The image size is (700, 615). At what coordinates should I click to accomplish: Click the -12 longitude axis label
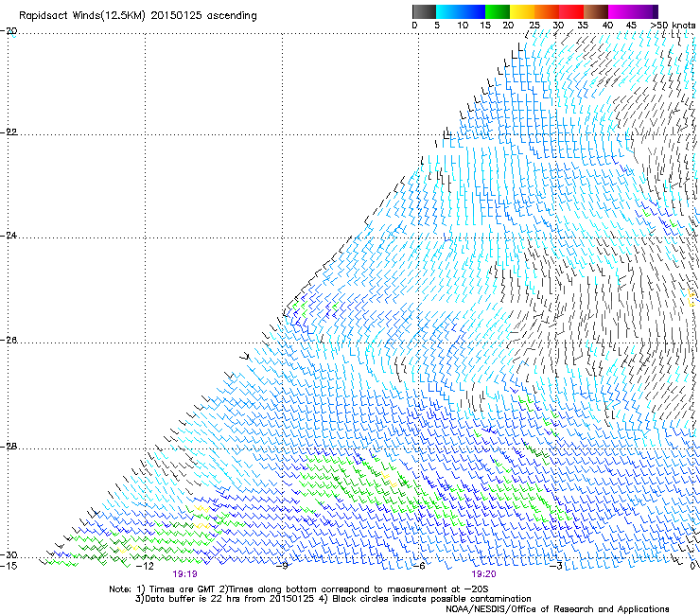coord(145,566)
